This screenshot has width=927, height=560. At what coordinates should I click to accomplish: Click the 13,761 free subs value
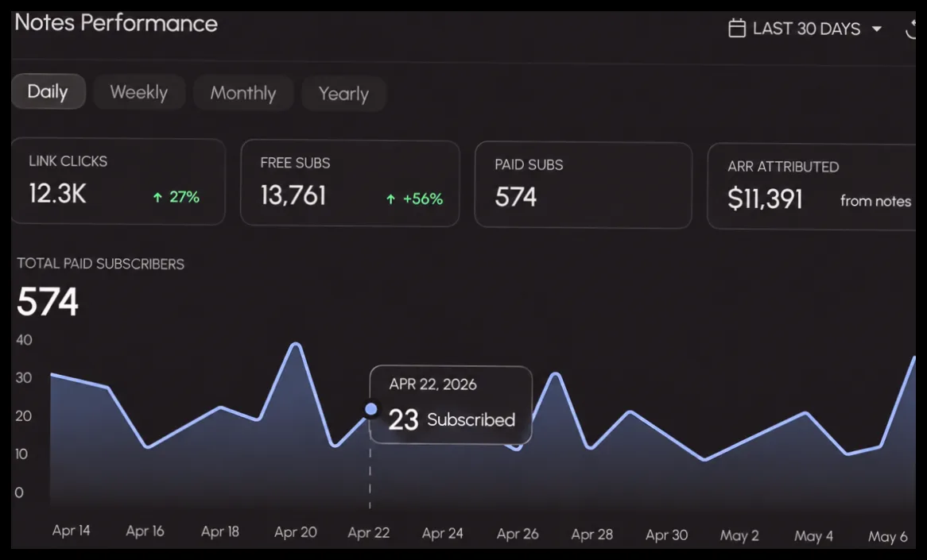point(293,195)
